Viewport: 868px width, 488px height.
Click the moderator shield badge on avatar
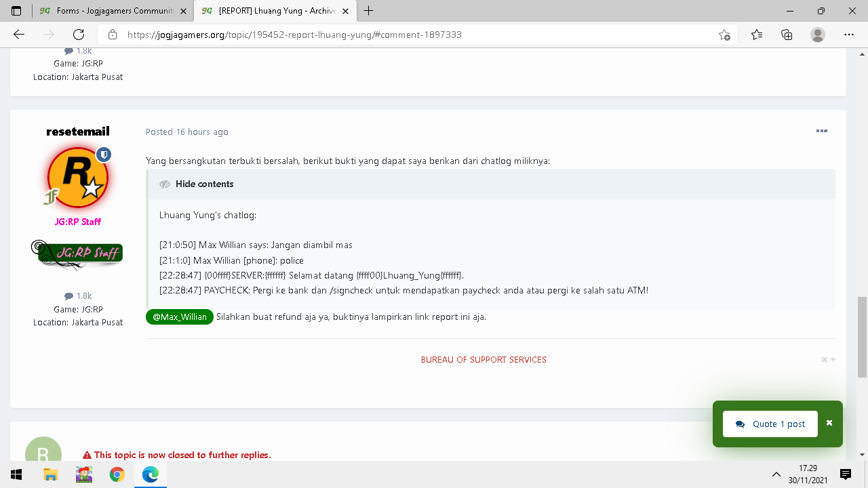tap(104, 155)
